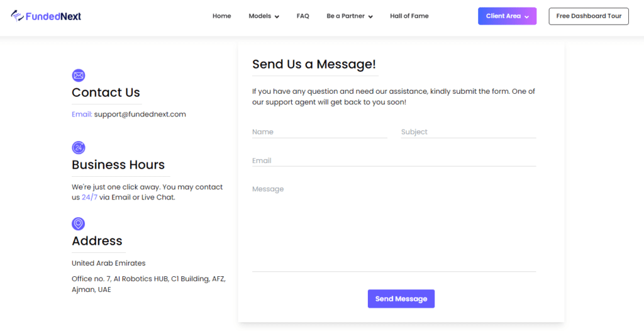The image size is (644, 331).
Task: Open the FAQ page
Action: pyautogui.click(x=303, y=16)
